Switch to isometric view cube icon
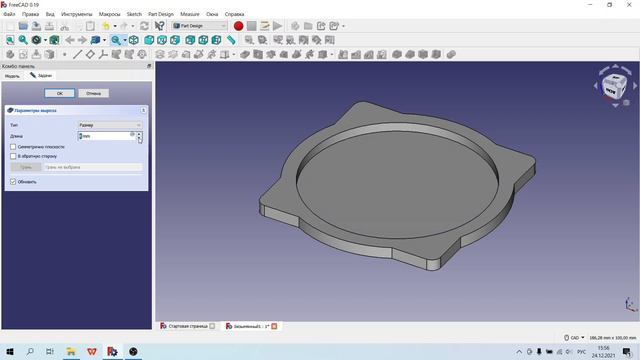 tap(133, 40)
